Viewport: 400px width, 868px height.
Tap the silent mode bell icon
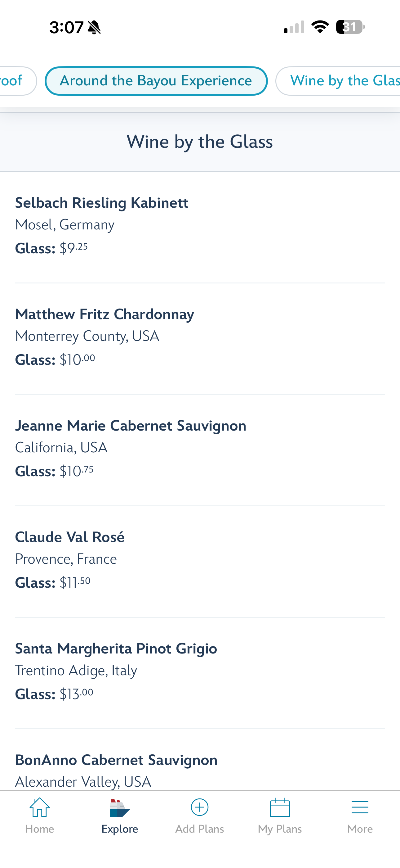(94, 27)
